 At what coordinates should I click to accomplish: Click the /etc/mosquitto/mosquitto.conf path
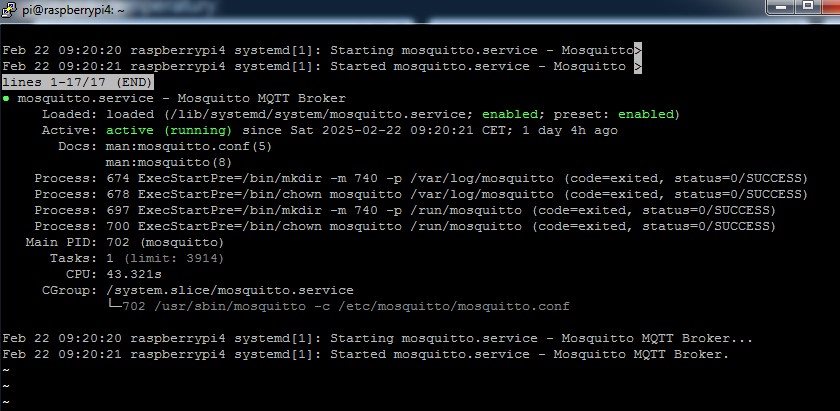[x=454, y=307]
